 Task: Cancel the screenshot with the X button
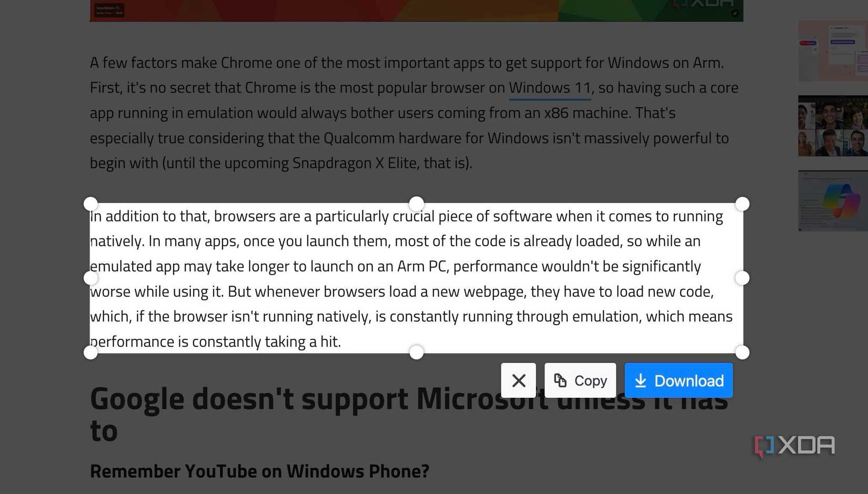tap(518, 380)
